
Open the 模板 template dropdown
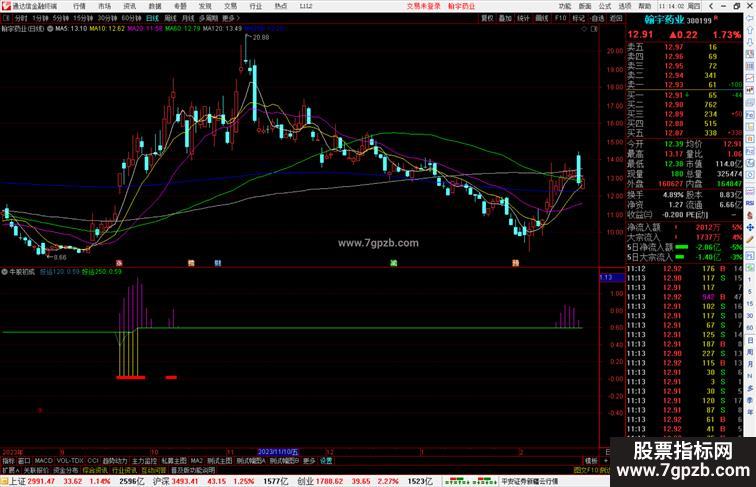591,461
